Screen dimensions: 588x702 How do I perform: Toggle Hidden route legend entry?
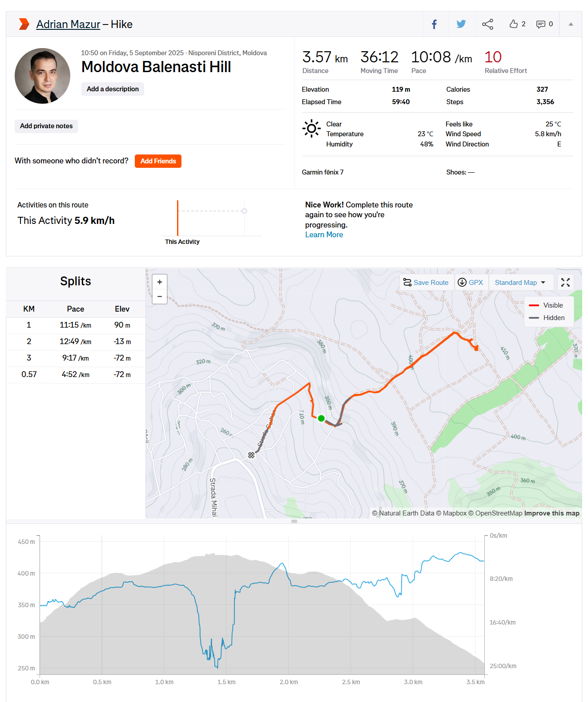pos(547,318)
